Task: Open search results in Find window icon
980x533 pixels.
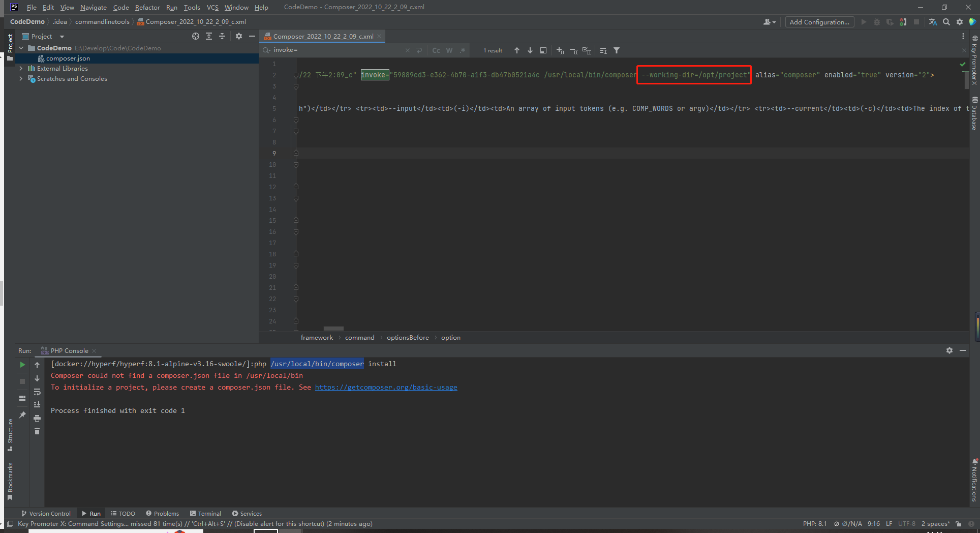Action: 543,50
